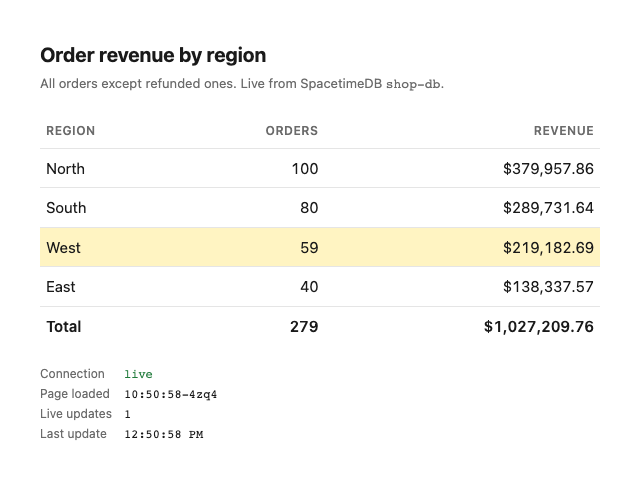The width and height of the screenshot is (640, 480).
Task: Select the East region cell
Action: pos(61,287)
